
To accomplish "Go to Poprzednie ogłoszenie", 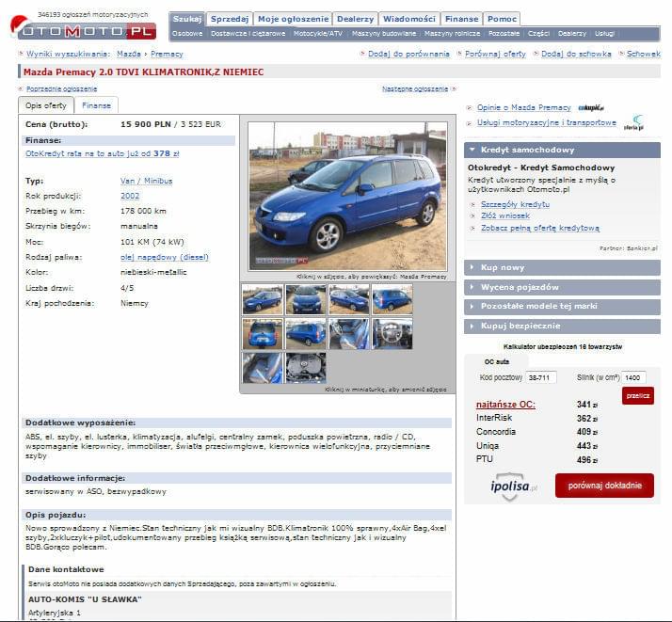I will 62,88.
